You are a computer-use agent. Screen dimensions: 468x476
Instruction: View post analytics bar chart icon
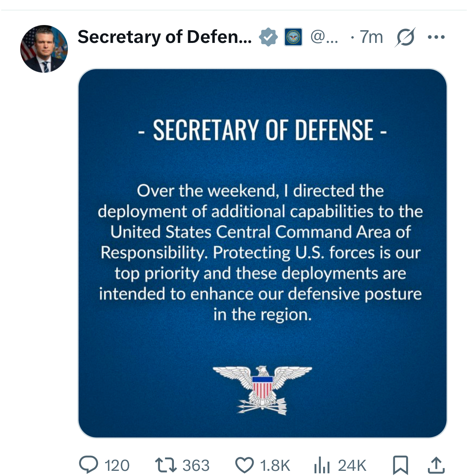click(x=322, y=465)
